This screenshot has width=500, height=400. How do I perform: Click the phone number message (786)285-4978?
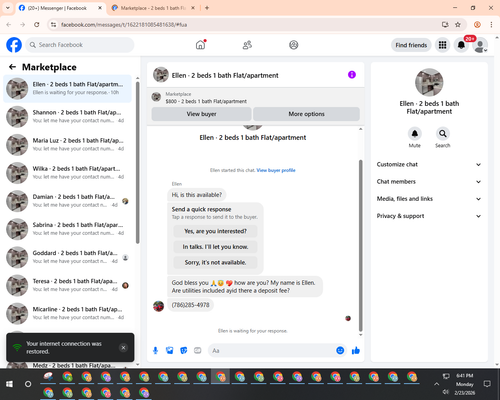pyautogui.click(x=190, y=305)
